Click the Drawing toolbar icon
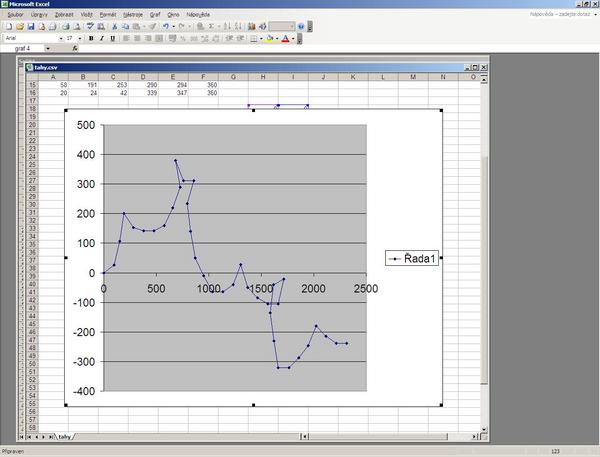The height and width of the screenshot is (457, 600). 262,26
